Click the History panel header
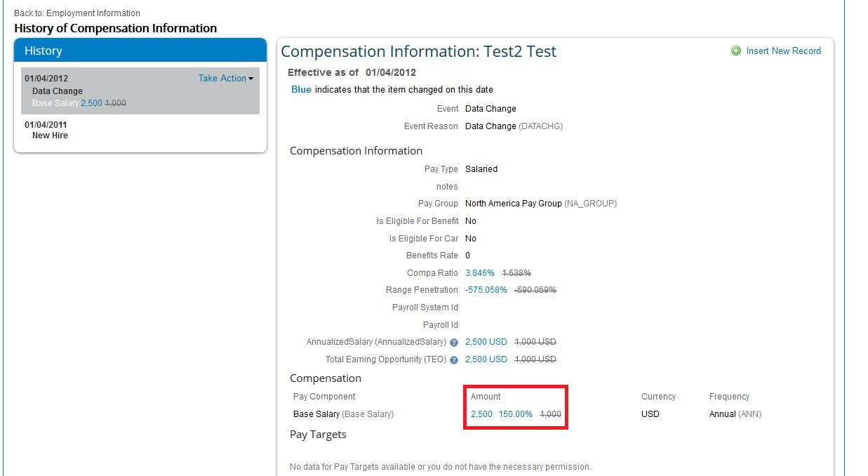 pyautogui.click(x=140, y=51)
